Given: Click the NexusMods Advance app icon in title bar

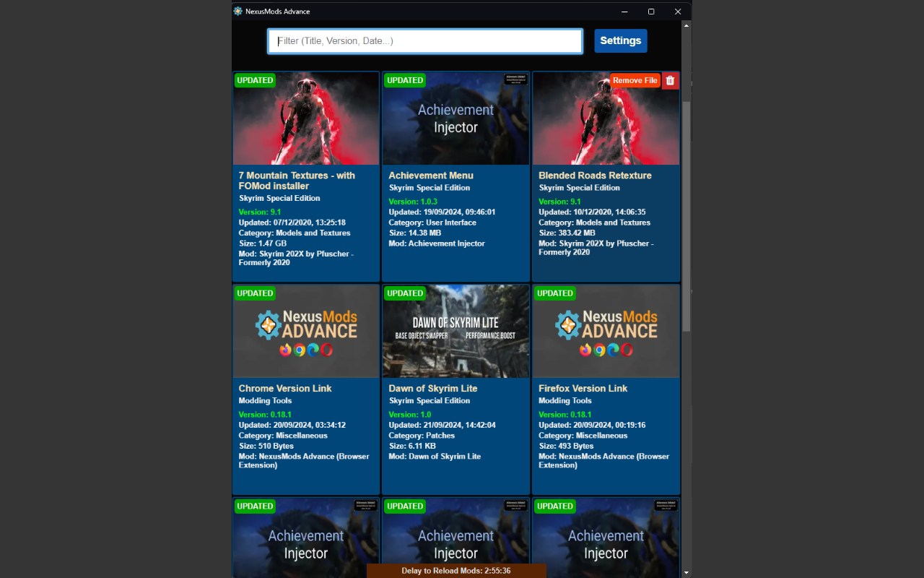Looking at the screenshot, I should [238, 12].
